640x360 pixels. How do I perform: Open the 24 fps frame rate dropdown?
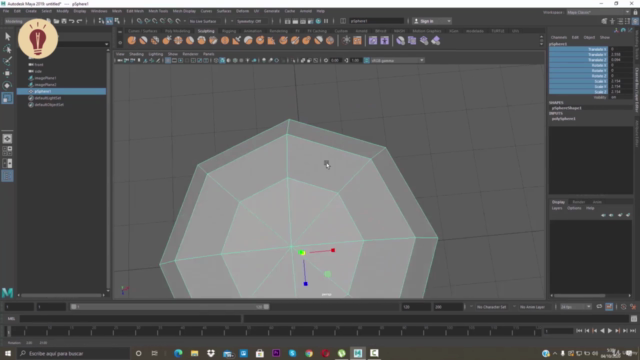pyautogui.click(x=576, y=307)
